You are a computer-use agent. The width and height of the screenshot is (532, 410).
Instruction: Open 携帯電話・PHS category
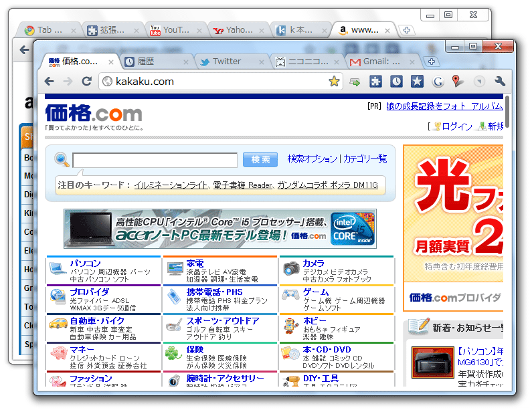pos(214,292)
